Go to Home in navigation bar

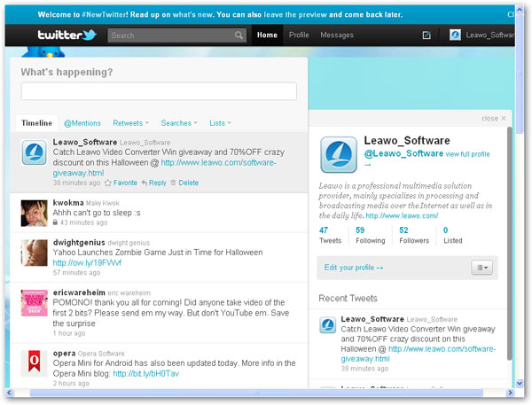point(267,35)
